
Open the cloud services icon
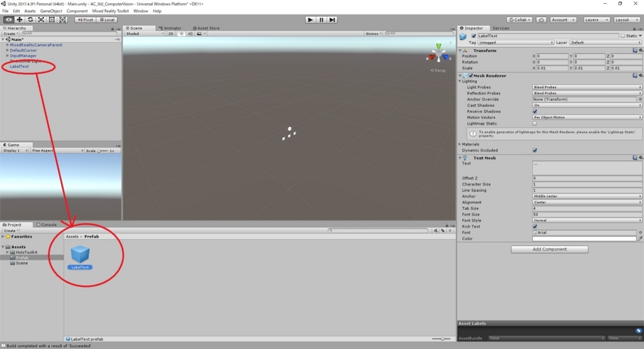541,19
